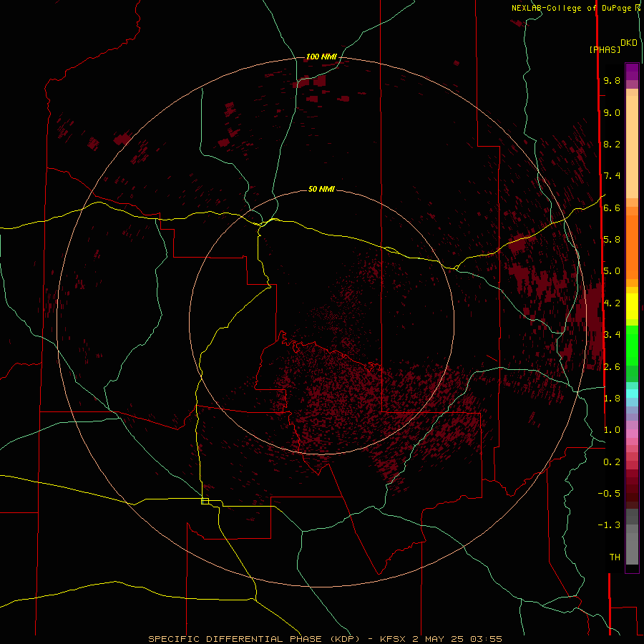
Task: Click the 4.2 value on the color scale
Action: coord(612,303)
